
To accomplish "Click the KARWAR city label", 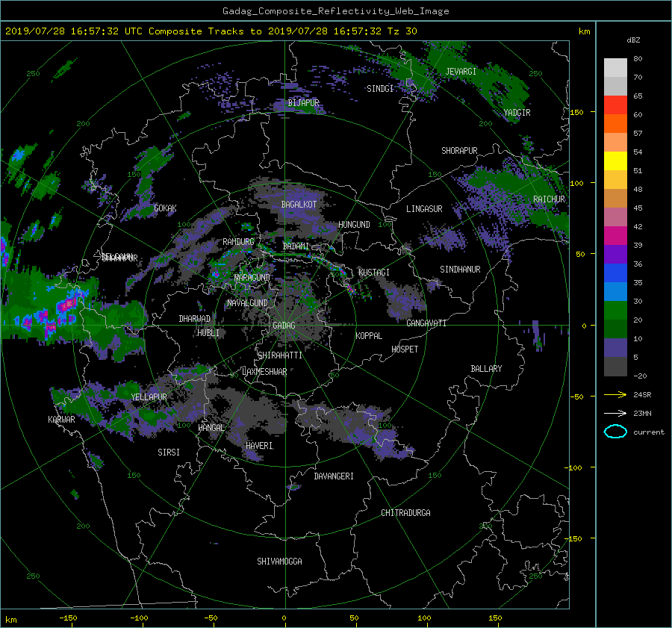I will [61, 420].
